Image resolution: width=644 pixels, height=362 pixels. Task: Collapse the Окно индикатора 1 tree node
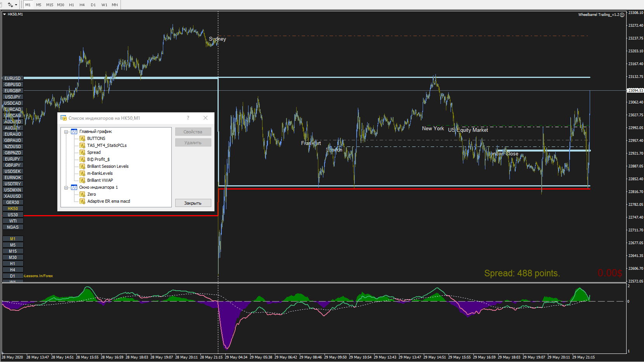66,188
